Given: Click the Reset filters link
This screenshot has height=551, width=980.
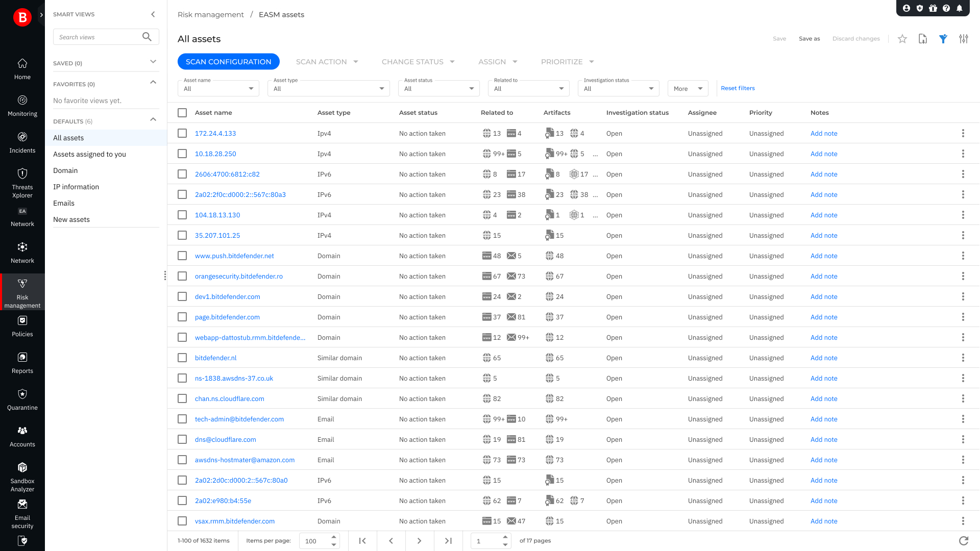Looking at the screenshot, I should (x=737, y=88).
